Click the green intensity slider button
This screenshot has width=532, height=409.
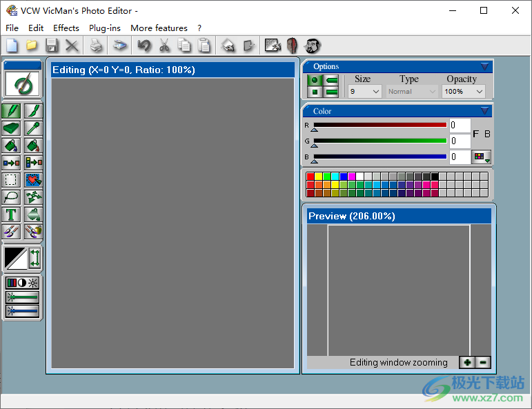[x=22, y=297]
